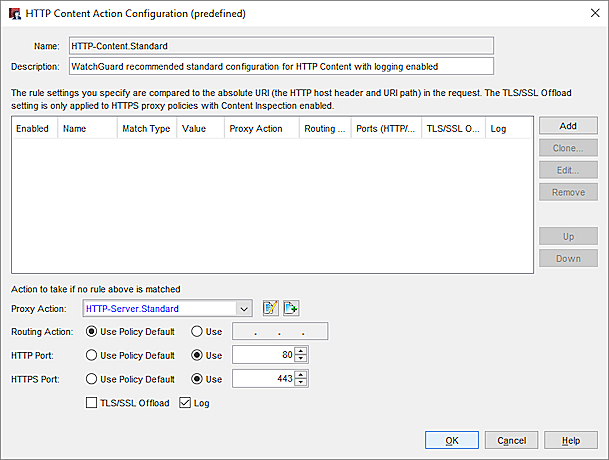The image size is (609, 460).
Task: Open the Proxy Action dropdown
Action: pyautogui.click(x=244, y=308)
